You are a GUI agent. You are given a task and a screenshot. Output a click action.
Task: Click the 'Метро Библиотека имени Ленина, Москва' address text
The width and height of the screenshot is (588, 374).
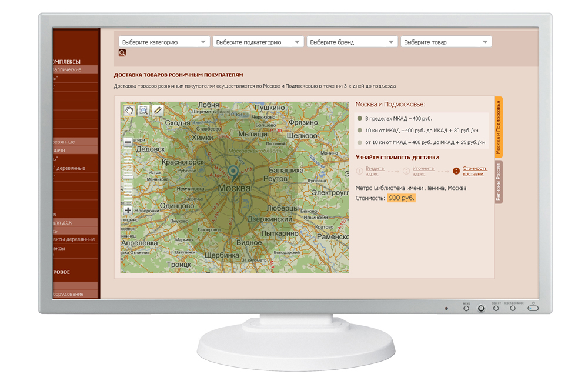[411, 188]
